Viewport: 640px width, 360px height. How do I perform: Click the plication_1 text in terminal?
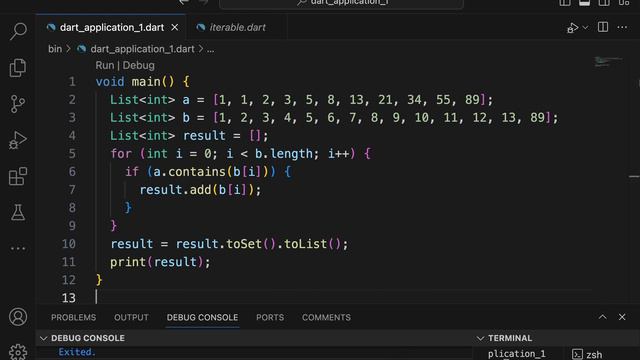click(x=516, y=354)
